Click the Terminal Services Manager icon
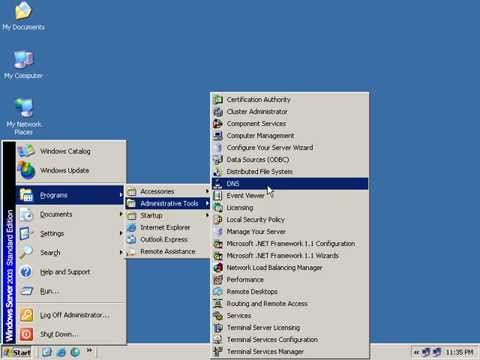Viewport: 480px width, 360px height. pyautogui.click(x=218, y=351)
